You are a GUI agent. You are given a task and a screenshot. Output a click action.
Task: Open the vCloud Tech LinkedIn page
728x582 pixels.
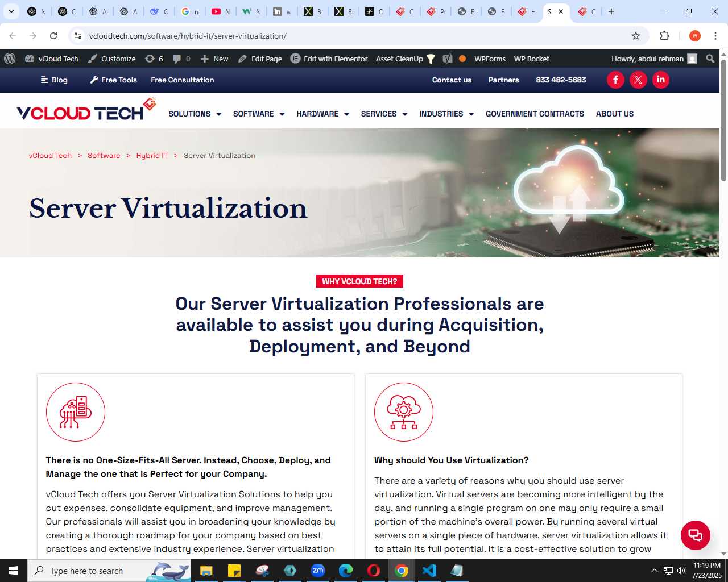click(661, 80)
